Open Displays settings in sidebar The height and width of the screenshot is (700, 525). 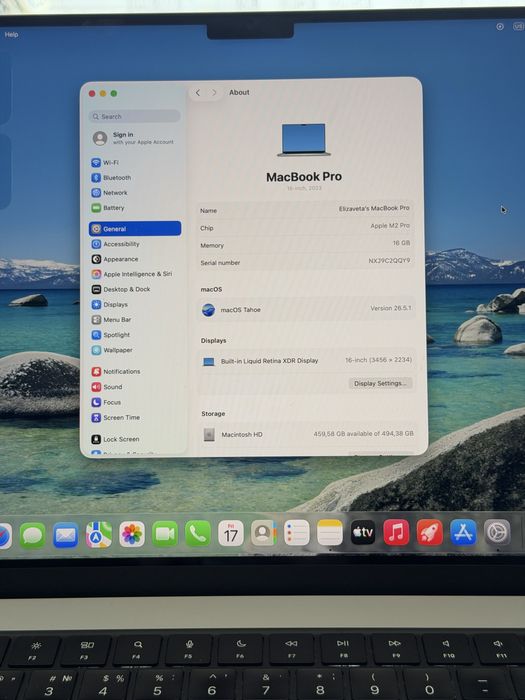point(109,304)
